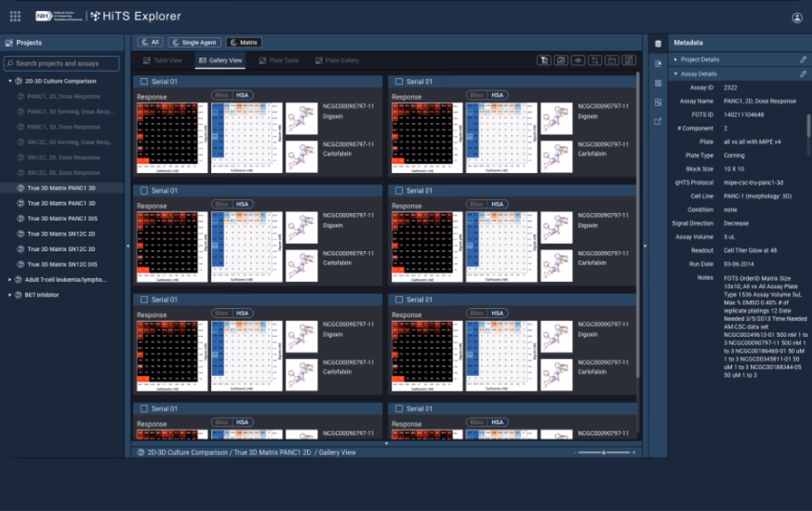Edit Assay Details with pencil icon
This screenshot has height=511, width=812.
pos(803,74)
